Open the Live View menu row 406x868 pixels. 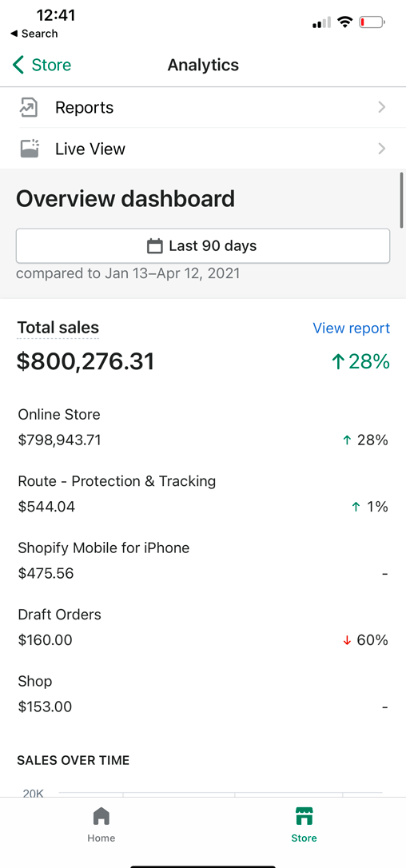(203, 149)
